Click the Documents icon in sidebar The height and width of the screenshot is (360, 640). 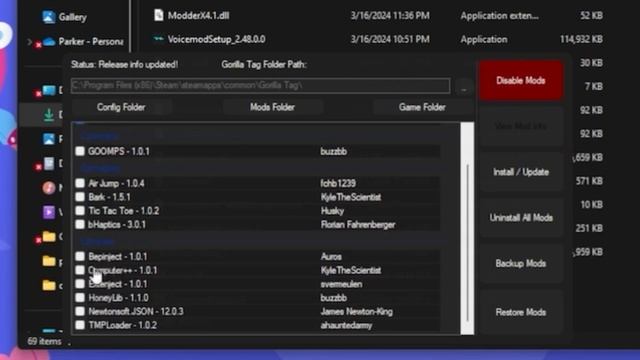coord(49,163)
